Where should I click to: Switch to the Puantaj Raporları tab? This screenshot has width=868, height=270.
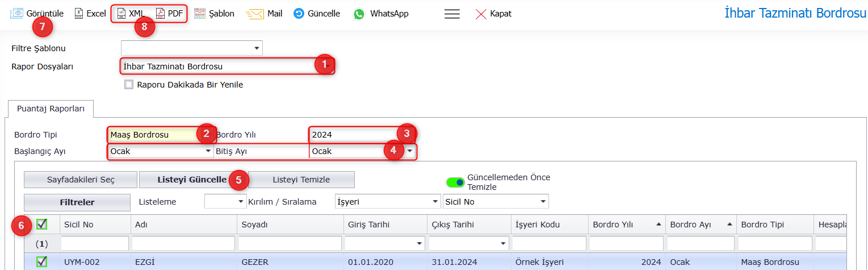coord(51,109)
